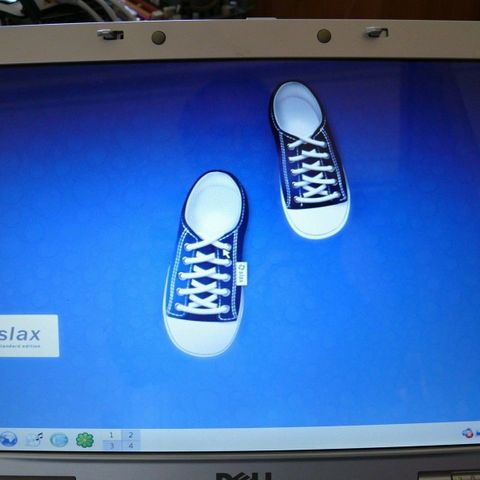
Task: Click the laces of the upper sneaker
Action: click(313, 170)
